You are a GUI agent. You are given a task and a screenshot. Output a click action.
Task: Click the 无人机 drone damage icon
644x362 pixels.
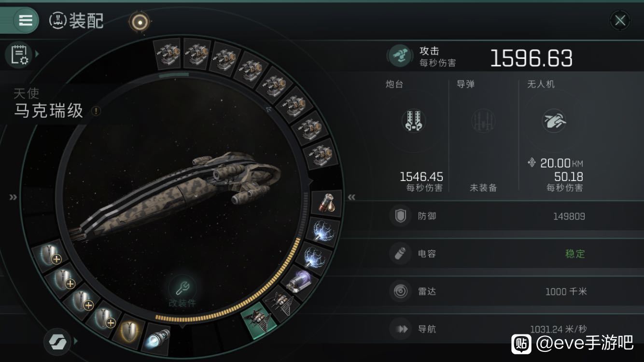(x=554, y=121)
